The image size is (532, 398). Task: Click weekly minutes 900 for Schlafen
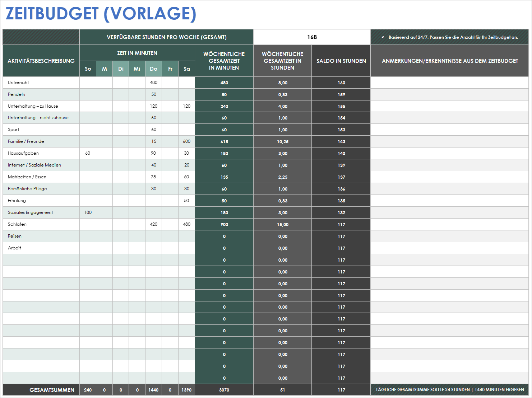224,224
